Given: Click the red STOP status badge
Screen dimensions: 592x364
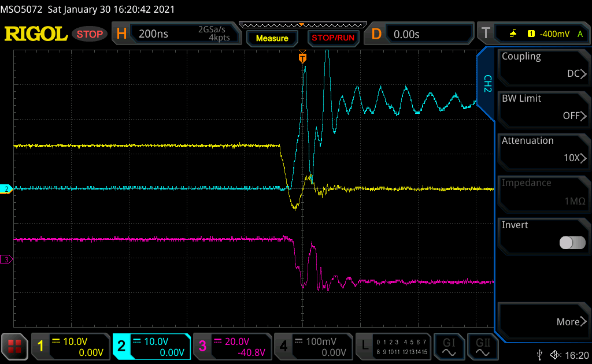Looking at the screenshot, I should pos(90,34).
